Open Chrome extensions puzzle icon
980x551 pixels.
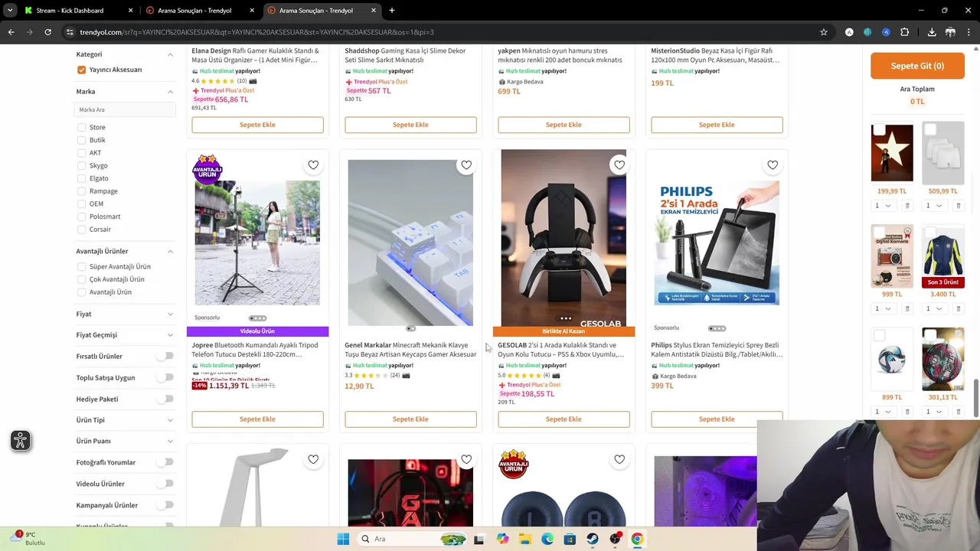tap(904, 32)
